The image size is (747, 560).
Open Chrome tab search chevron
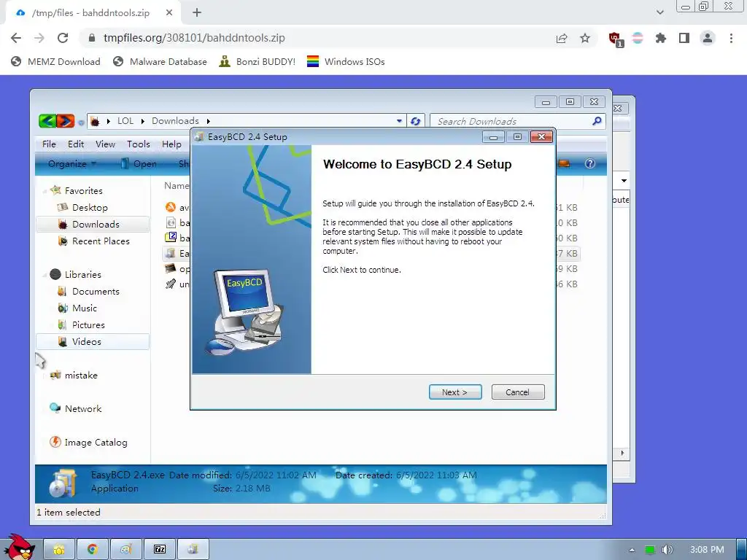659,12
